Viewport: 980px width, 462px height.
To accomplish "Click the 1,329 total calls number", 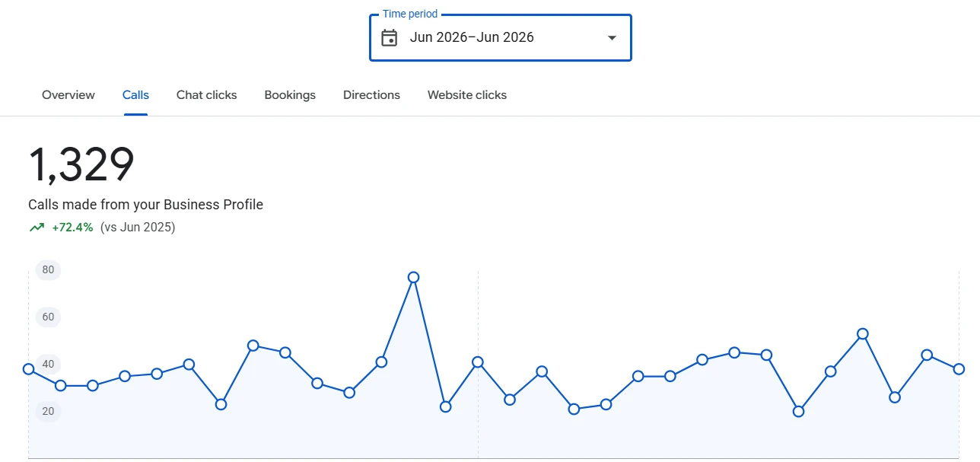I will pos(81,164).
